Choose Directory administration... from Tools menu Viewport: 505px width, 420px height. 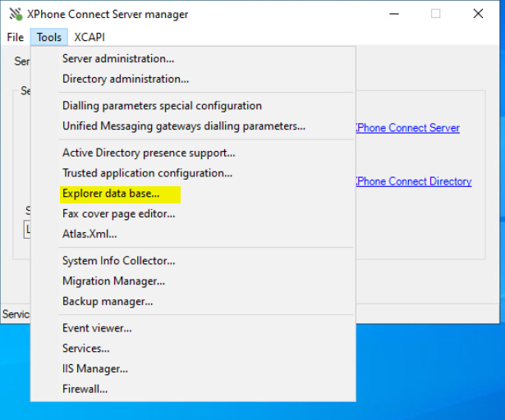coord(193,80)
